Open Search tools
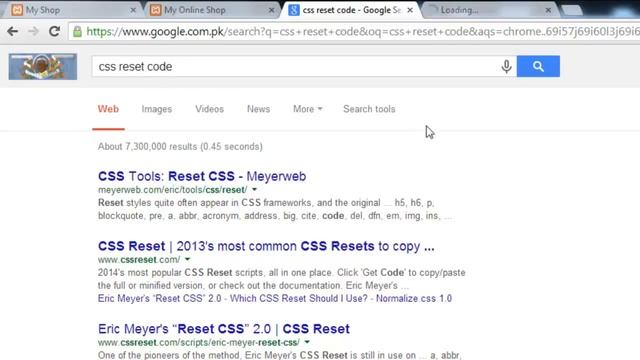This screenshot has height=360, width=640. pyautogui.click(x=369, y=109)
